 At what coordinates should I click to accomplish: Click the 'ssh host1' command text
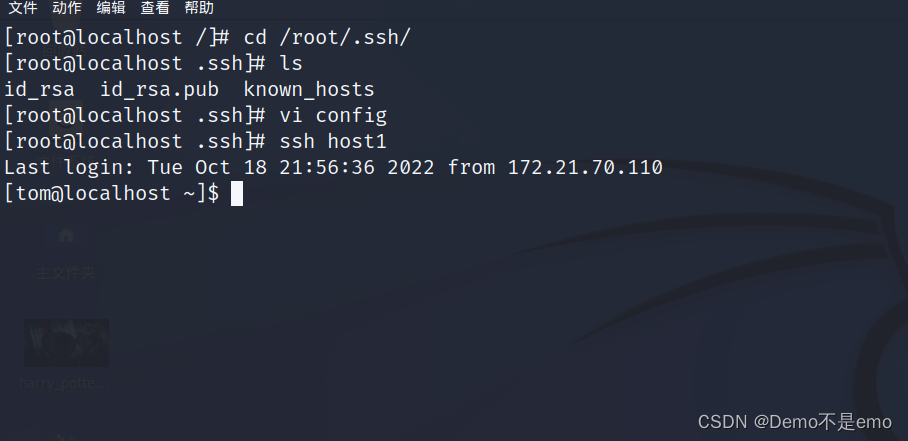(x=333, y=141)
